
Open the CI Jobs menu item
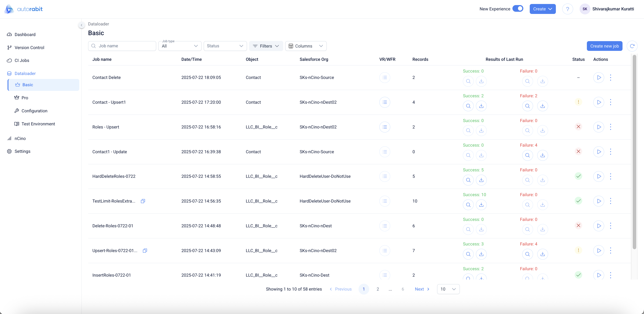[x=22, y=60]
